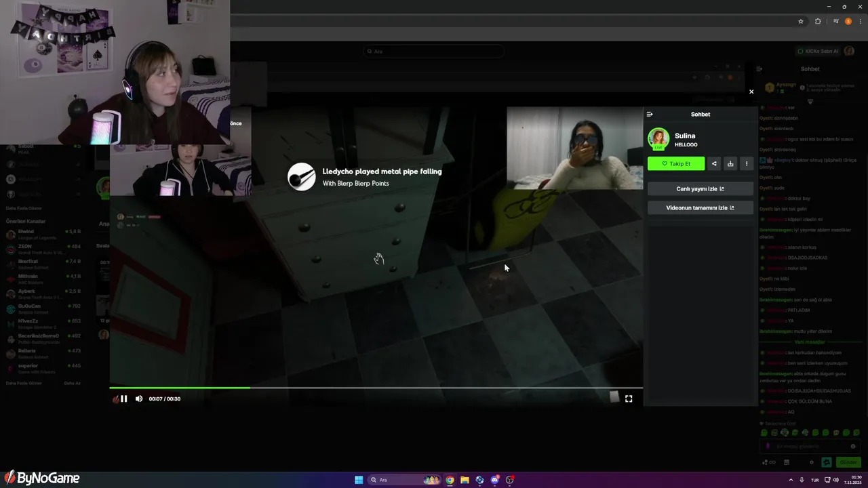Select Mithrain in recommended channels
Viewport: 868px width, 488px height.
43,278
